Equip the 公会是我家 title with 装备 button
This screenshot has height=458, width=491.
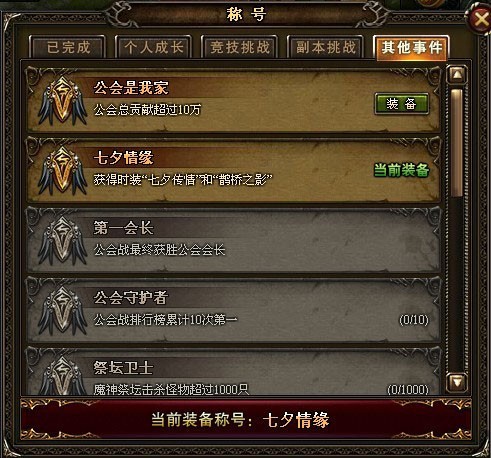(401, 104)
